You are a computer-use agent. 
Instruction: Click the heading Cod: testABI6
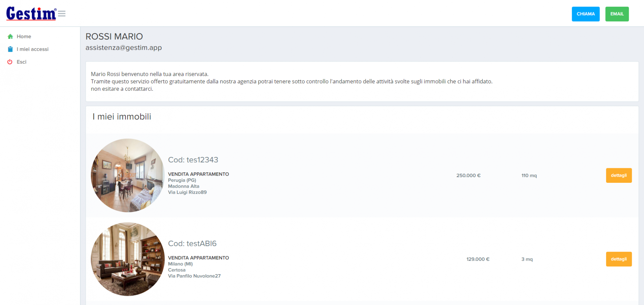(192, 243)
